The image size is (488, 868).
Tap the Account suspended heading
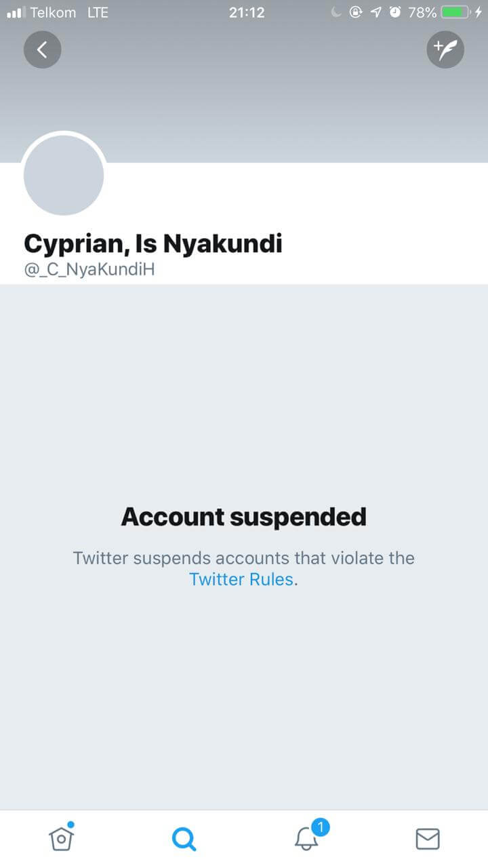244,517
